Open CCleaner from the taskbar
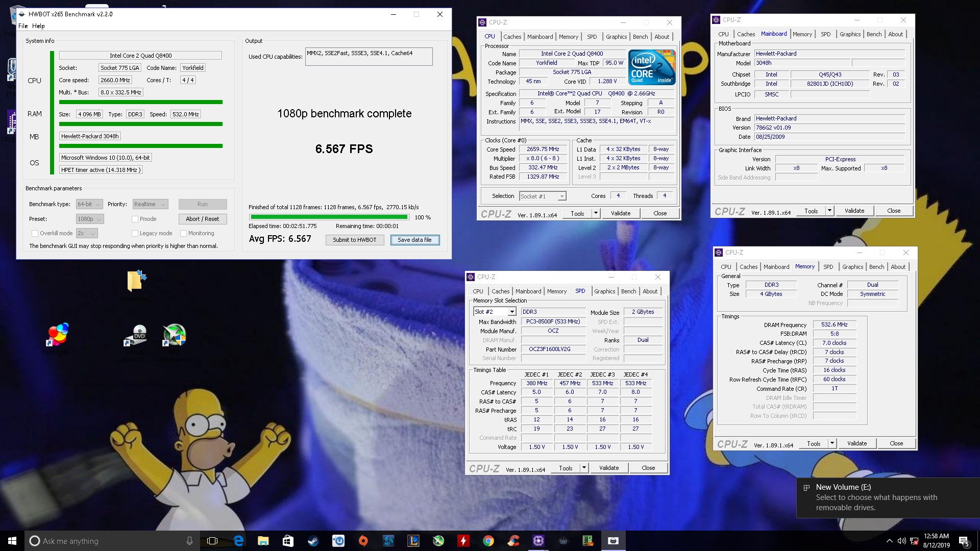980x551 pixels. coord(513,541)
